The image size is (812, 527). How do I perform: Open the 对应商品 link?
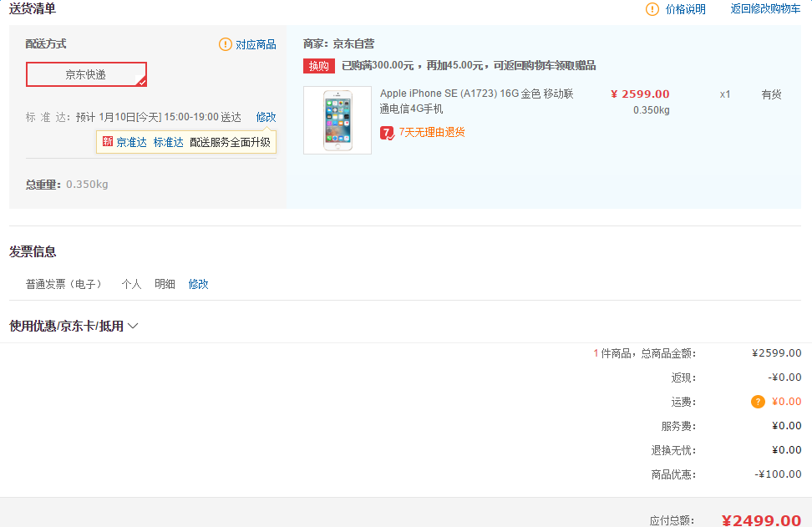(256, 44)
